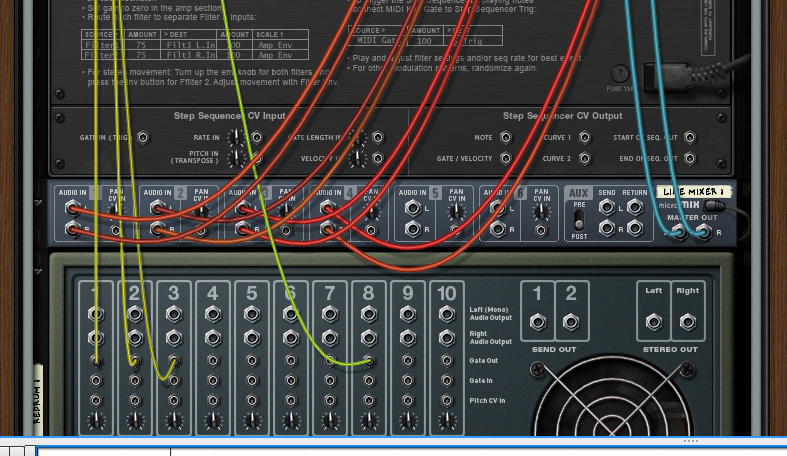787x456 pixels.
Task: Collapse the Redrum device fold arrow
Action: click(39, 271)
